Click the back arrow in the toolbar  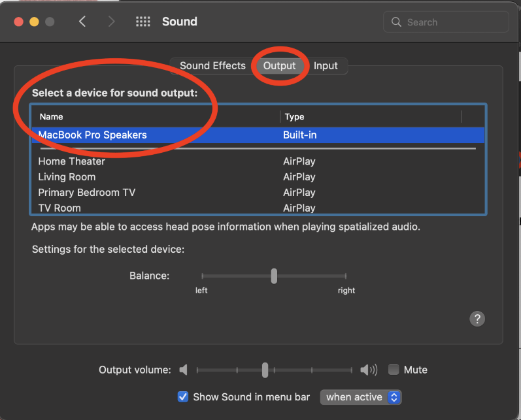82,22
